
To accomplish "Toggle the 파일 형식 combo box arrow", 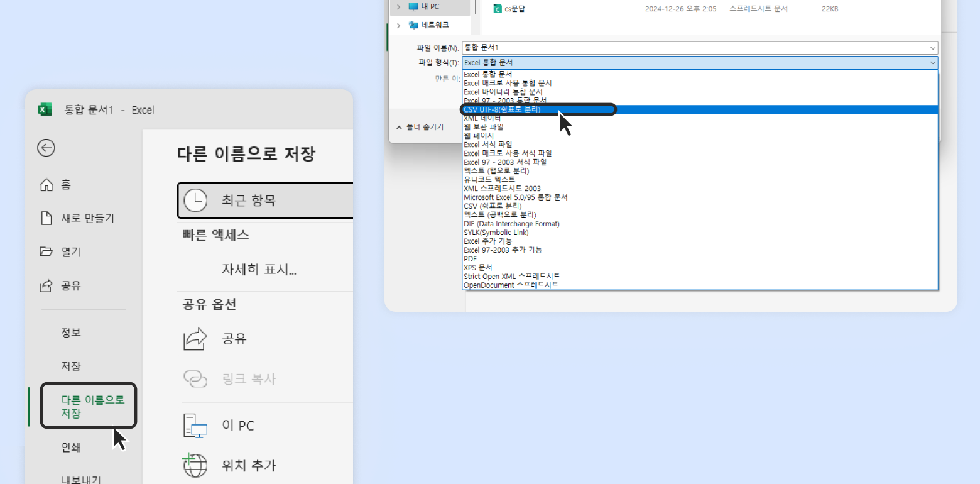I will [933, 63].
